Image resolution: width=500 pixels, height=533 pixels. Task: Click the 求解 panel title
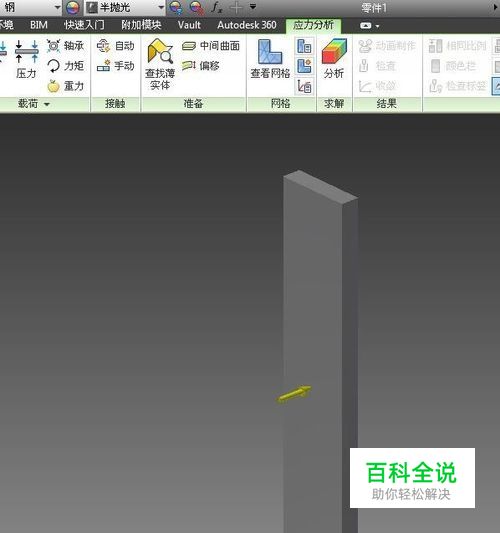(x=334, y=103)
